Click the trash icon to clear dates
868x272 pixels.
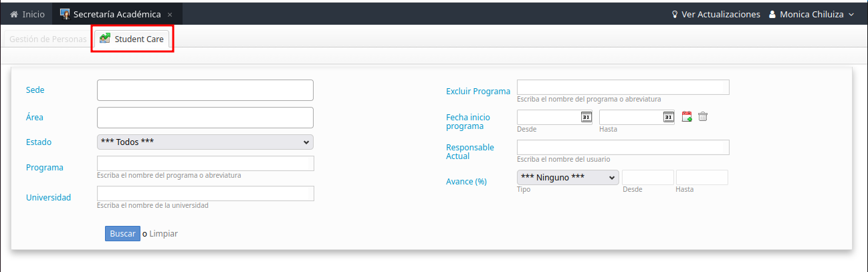pos(703,117)
